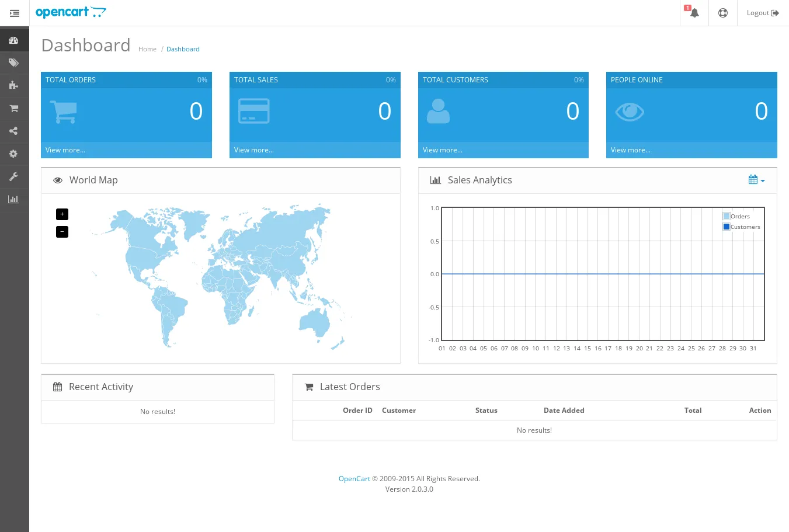This screenshot has height=532, width=789.
Task: Click View more on Total Orders
Action: [x=65, y=149]
